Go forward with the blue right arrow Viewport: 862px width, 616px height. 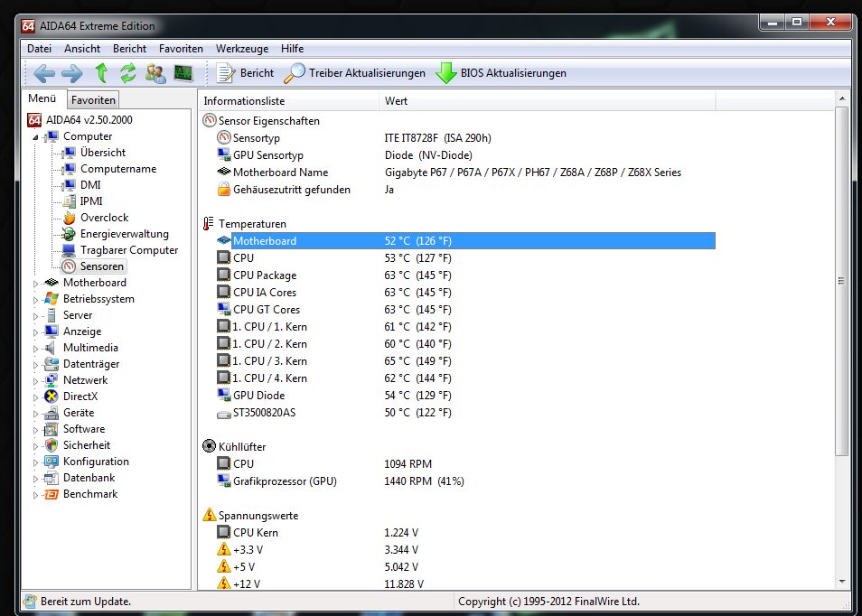pyautogui.click(x=72, y=73)
